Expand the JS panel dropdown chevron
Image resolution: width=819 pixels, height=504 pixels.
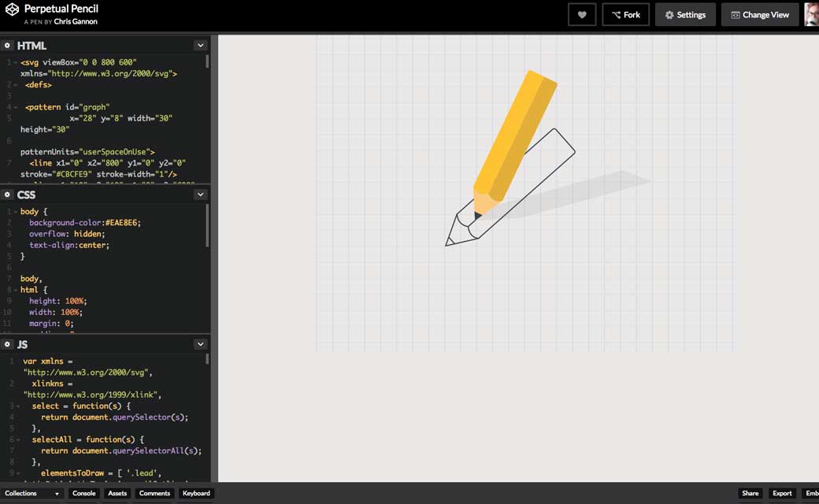coord(201,344)
